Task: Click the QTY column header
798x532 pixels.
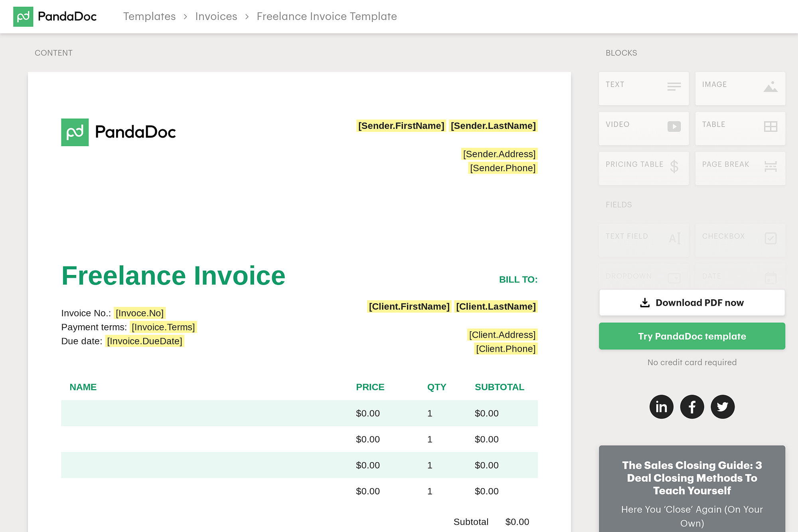Action: click(437, 387)
